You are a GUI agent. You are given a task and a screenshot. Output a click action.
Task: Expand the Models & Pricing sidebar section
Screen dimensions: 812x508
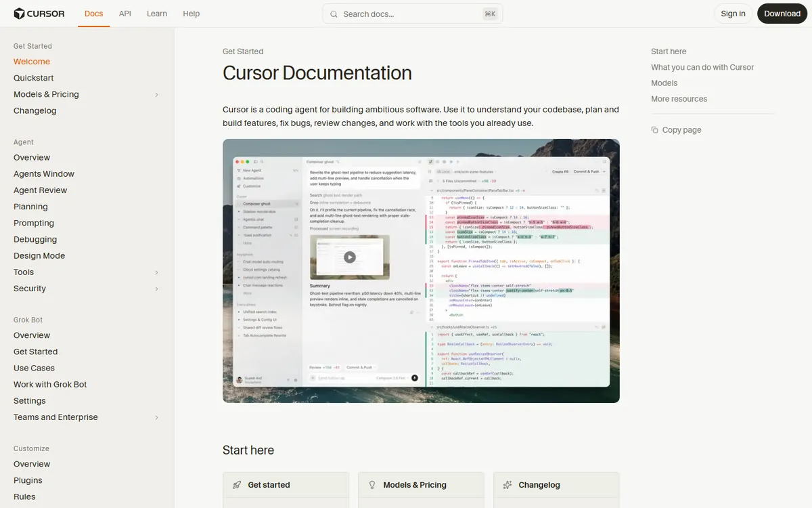pyautogui.click(x=156, y=95)
